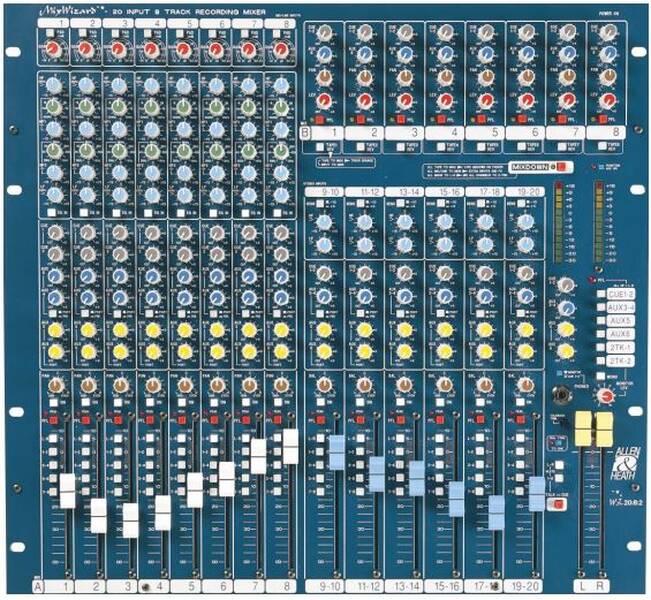Image resolution: width=651 pixels, height=600 pixels.
Task: Adjust channel 1 upper yellow aux knob
Action: click(x=55, y=330)
